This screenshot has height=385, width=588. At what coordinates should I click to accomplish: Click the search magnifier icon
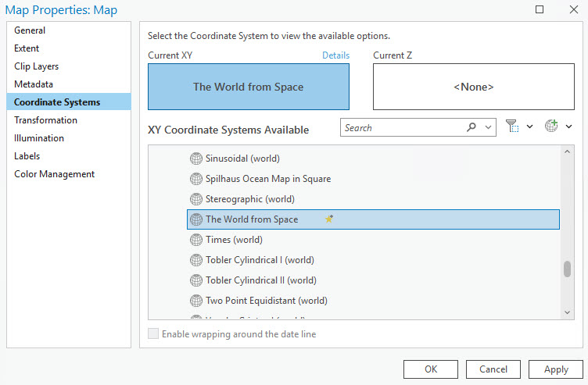(471, 127)
